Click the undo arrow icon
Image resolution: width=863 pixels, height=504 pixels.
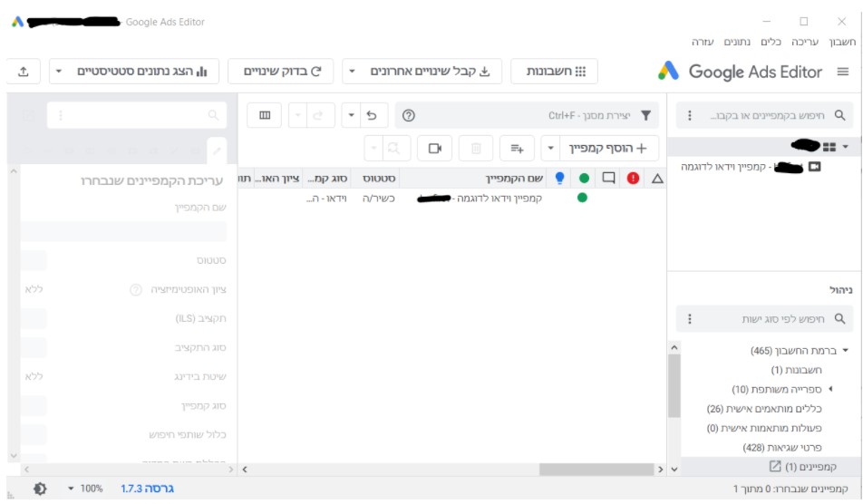click(372, 115)
